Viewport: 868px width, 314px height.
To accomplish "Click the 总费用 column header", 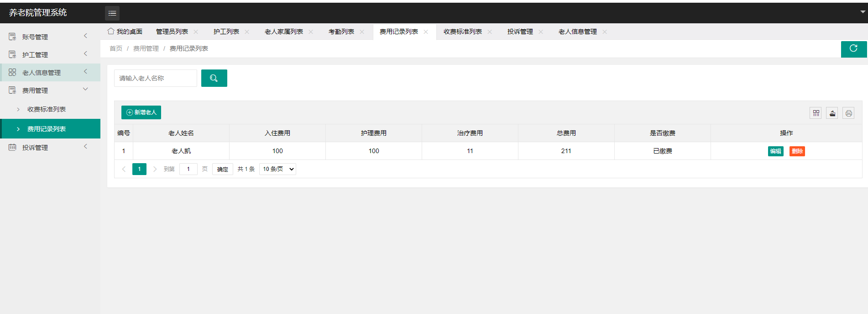I will pyautogui.click(x=566, y=133).
